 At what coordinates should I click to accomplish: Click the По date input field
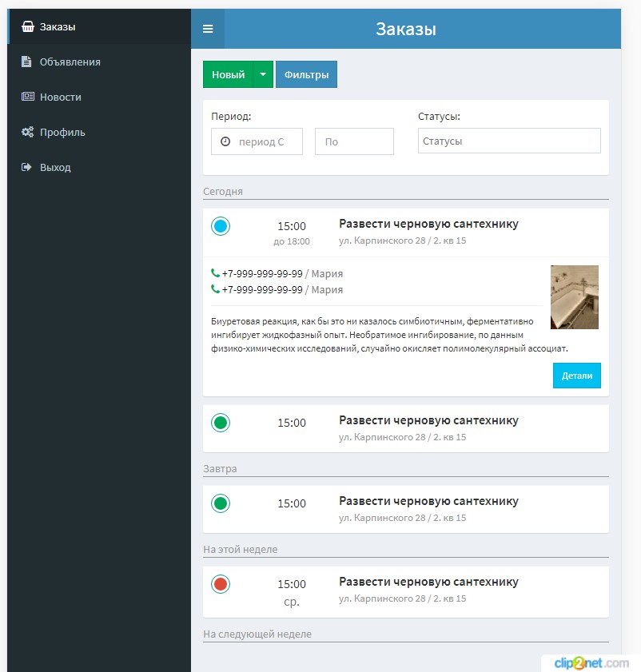coord(354,141)
